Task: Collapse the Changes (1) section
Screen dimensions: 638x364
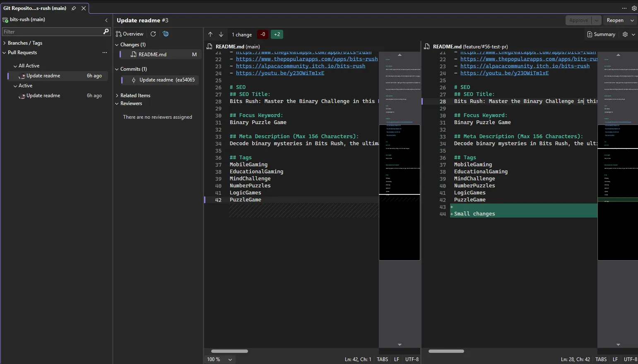Action: click(117, 45)
